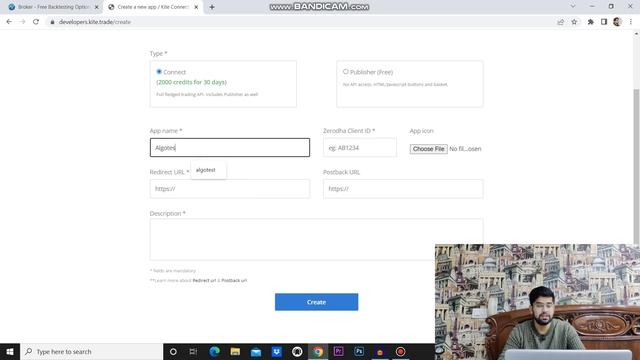Expand the tab search chevron in title bar

[x=573, y=7]
